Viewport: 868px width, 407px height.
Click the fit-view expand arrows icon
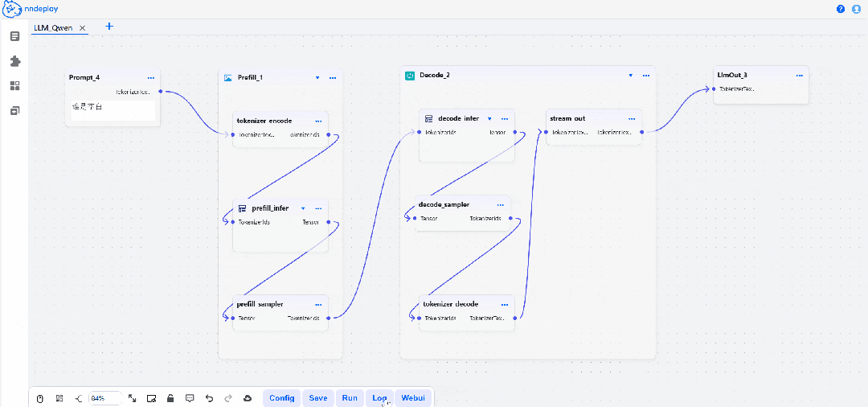click(x=132, y=398)
